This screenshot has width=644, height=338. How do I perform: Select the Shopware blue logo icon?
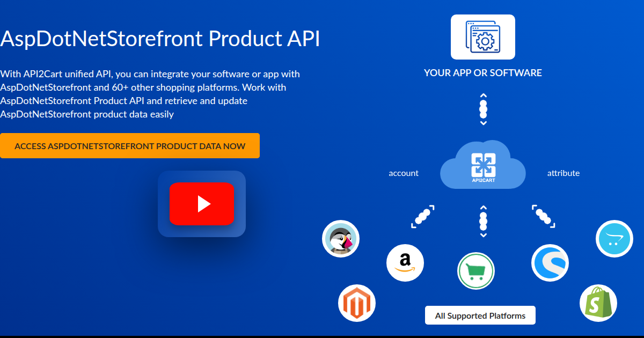pyautogui.click(x=550, y=263)
